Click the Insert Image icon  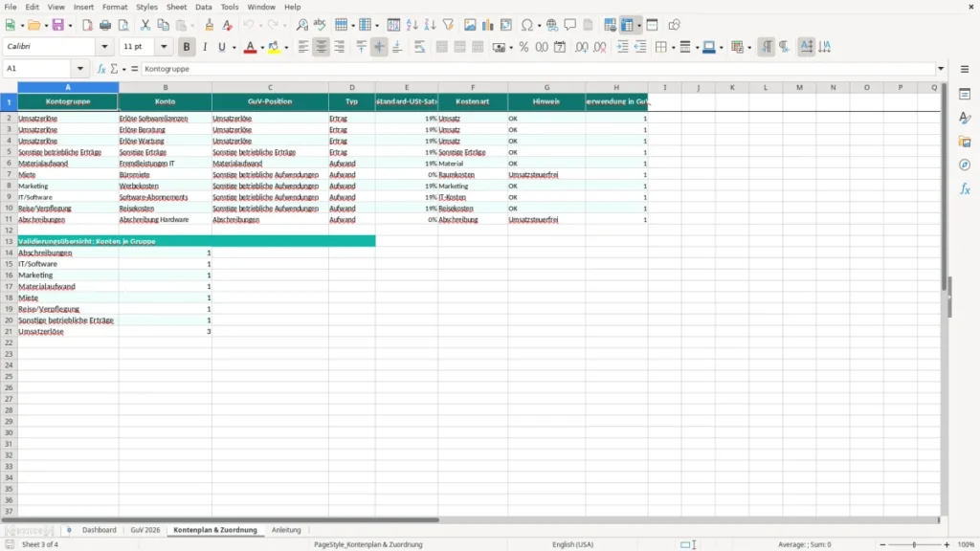click(x=470, y=25)
